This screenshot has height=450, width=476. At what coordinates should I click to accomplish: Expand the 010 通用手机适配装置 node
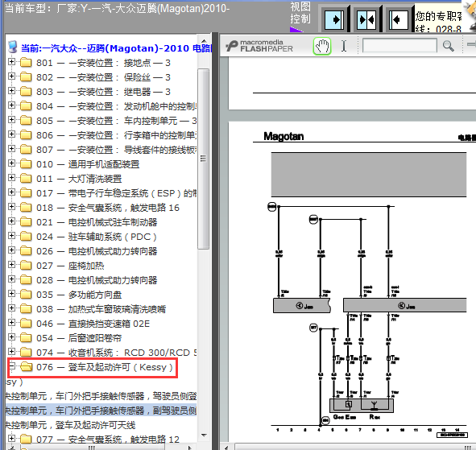[x=11, y=163]
